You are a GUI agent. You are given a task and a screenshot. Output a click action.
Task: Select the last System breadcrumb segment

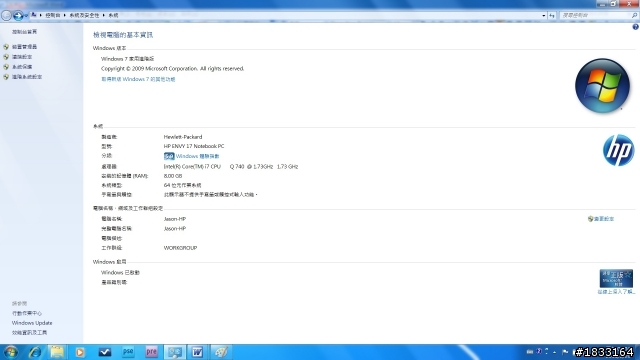113,15
